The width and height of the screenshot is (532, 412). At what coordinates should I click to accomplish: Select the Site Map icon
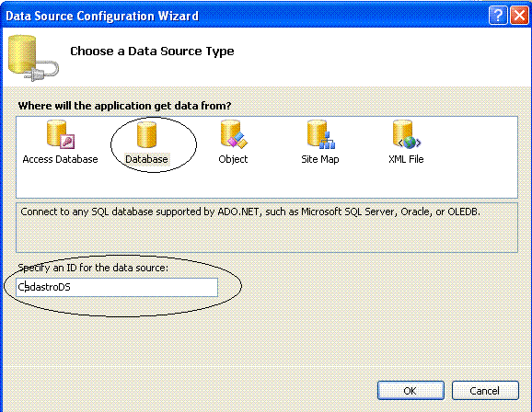pyautogui.click(x=321, y=134)
